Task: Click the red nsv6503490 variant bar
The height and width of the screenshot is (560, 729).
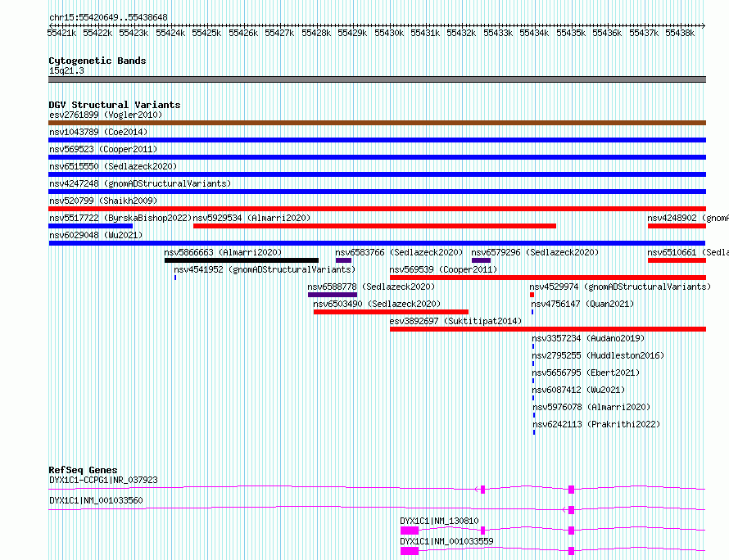Action: 391,312
